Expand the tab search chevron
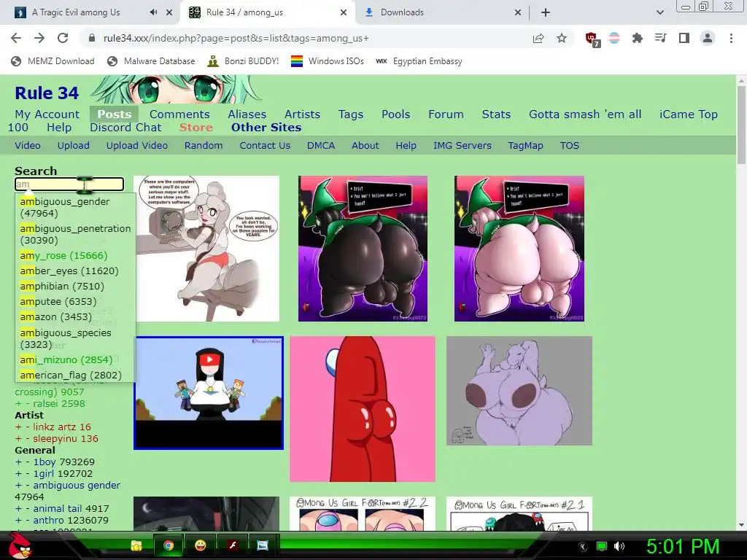This screenshot has height=560, width=747. point(659,12)
